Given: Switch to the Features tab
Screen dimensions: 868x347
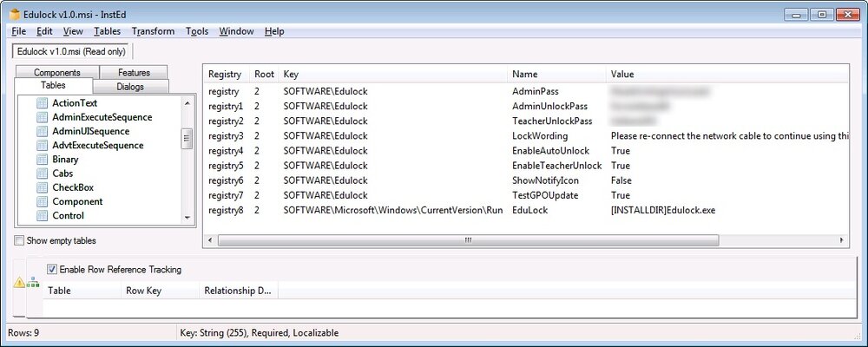Looking at the screenshot, I should pyautogui.click(x=134, y=73).
